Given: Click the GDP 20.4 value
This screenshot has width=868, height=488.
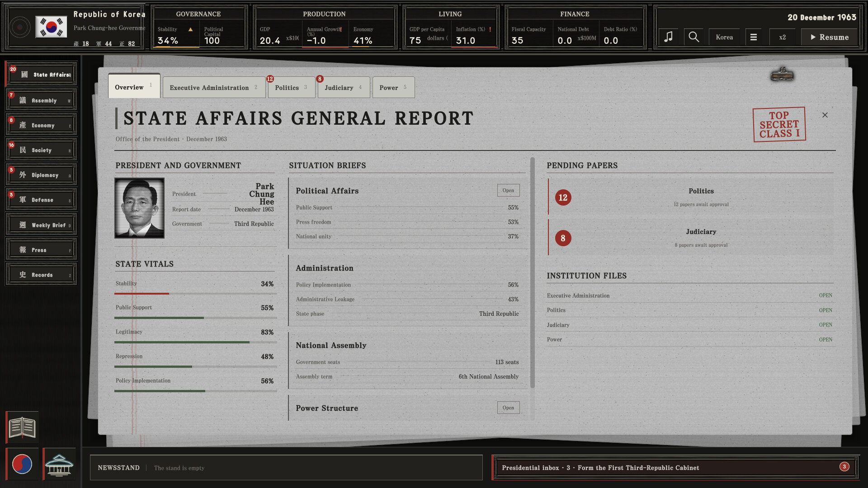Looking at the screenshot, I should (270, 41).
